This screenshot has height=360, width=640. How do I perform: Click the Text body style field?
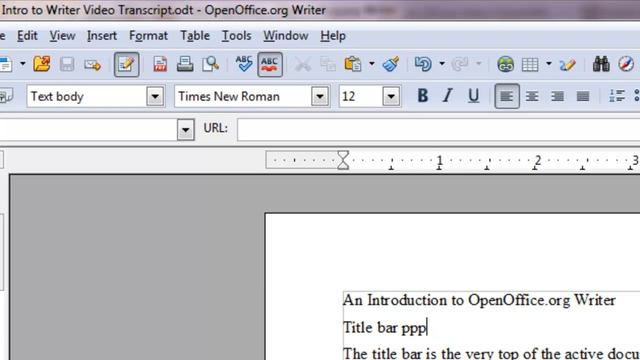pos(87,96)
